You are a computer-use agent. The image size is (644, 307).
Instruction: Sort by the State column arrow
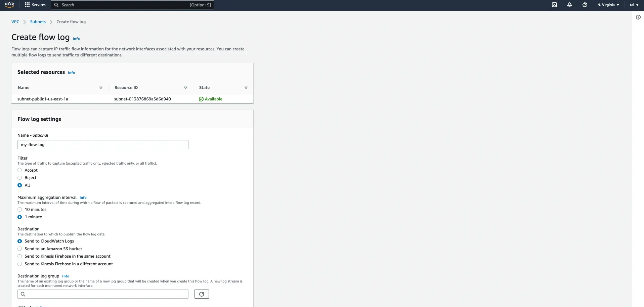point(246,88)
